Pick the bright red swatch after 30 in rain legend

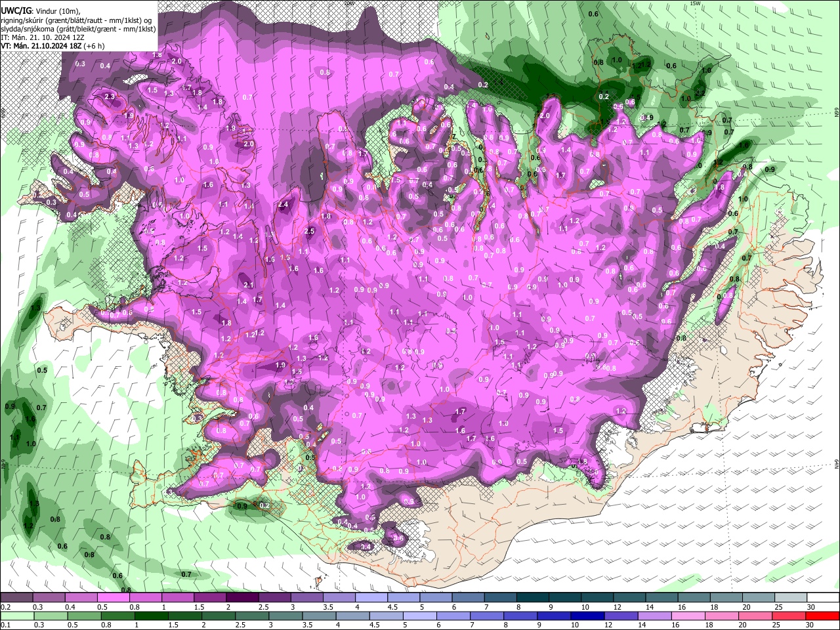822,616
